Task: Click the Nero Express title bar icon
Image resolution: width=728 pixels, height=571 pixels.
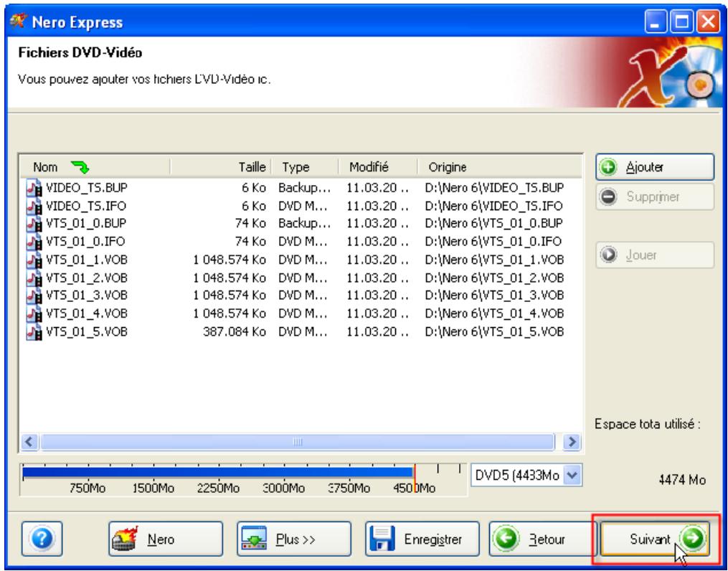Action: pyautogui.click(x=19, y=22)
